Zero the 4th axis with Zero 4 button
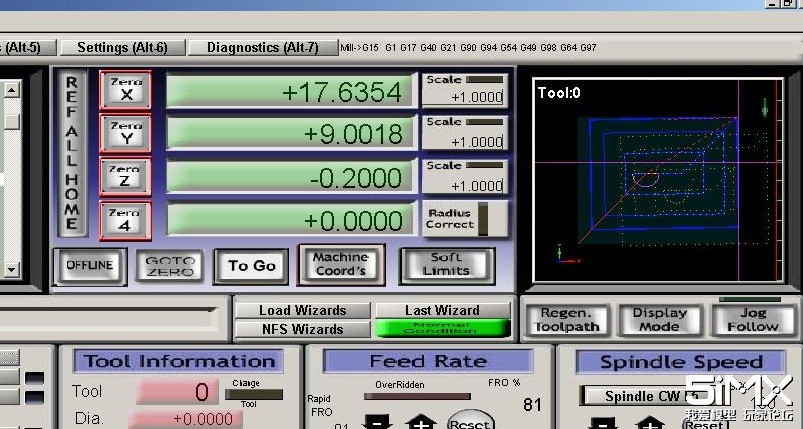803x429 pixels. 125,221
